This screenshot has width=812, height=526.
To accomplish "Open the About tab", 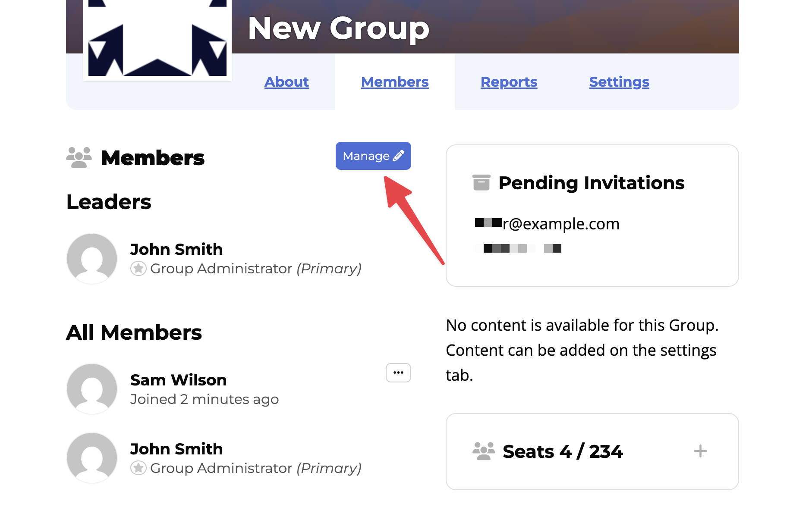I will click(x=286, y=82).
